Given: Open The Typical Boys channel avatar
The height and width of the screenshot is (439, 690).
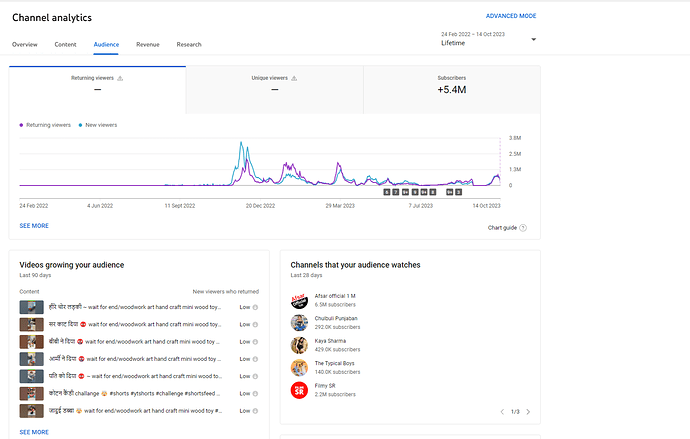Looking at the screenshot, I should [299, 368].
